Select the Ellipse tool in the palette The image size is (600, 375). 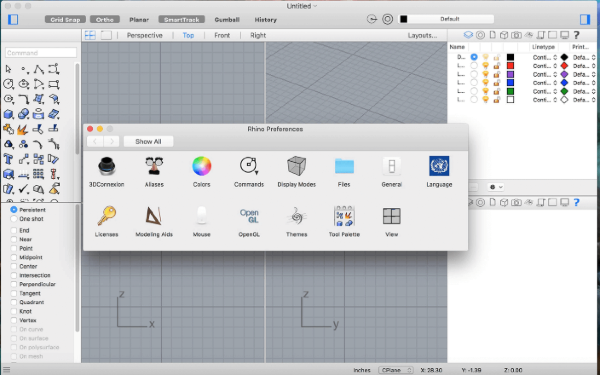[x=23, y=84]
